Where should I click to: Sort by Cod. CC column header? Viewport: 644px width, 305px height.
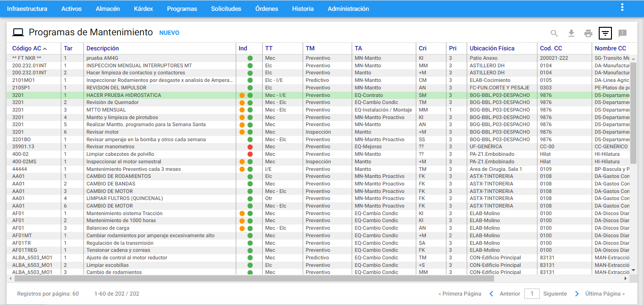pos(551,48)
